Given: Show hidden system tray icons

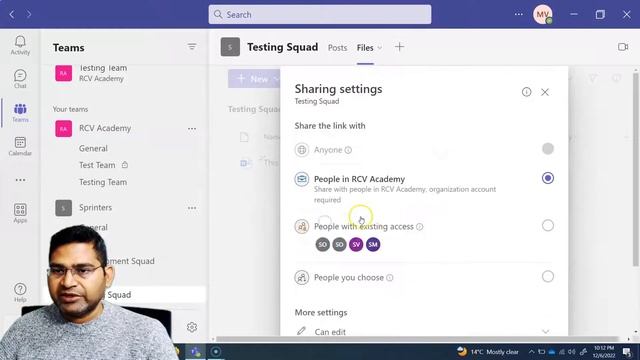Looking at the screenshot, I should 531,351.
